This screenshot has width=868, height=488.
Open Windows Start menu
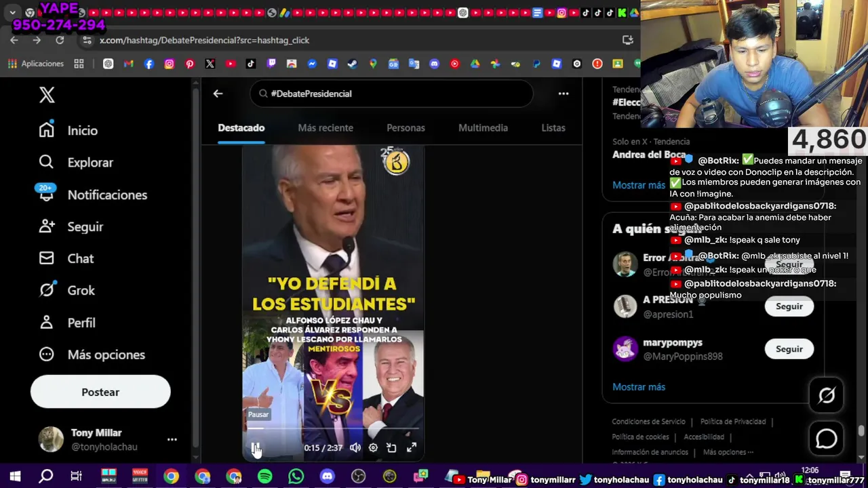[15, 476]
